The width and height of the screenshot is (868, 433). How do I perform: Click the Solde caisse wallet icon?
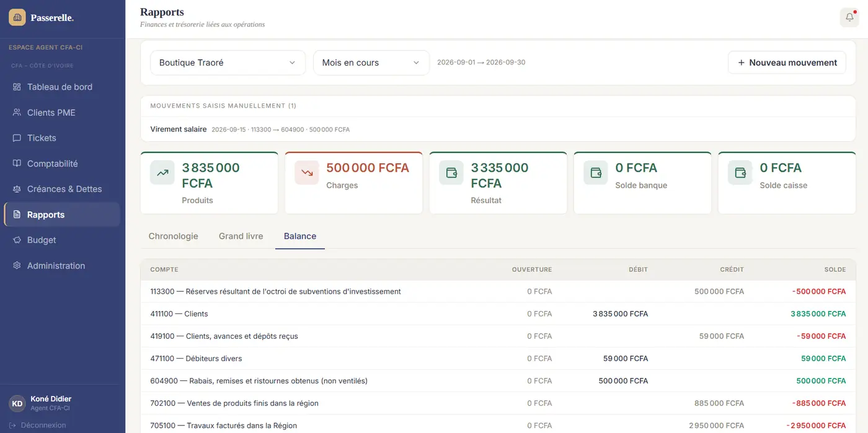[740, 173]
